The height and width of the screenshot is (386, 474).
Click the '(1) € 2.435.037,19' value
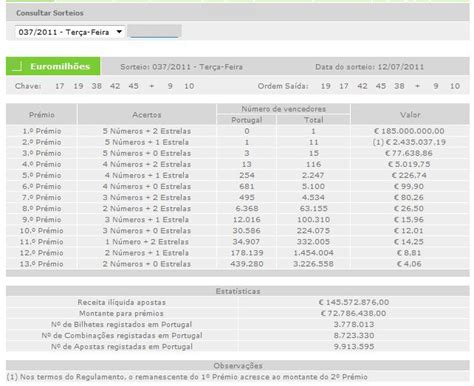(409, 142)
